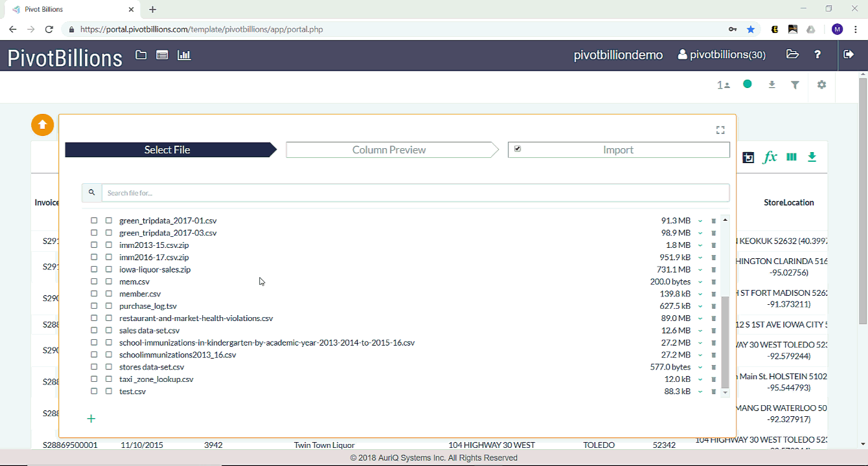The height and width of the screenshot is (466, 868).
Task: Click trash icon for purchase_log.tsv
Action: pyautogui.click(x=713, y=306)
